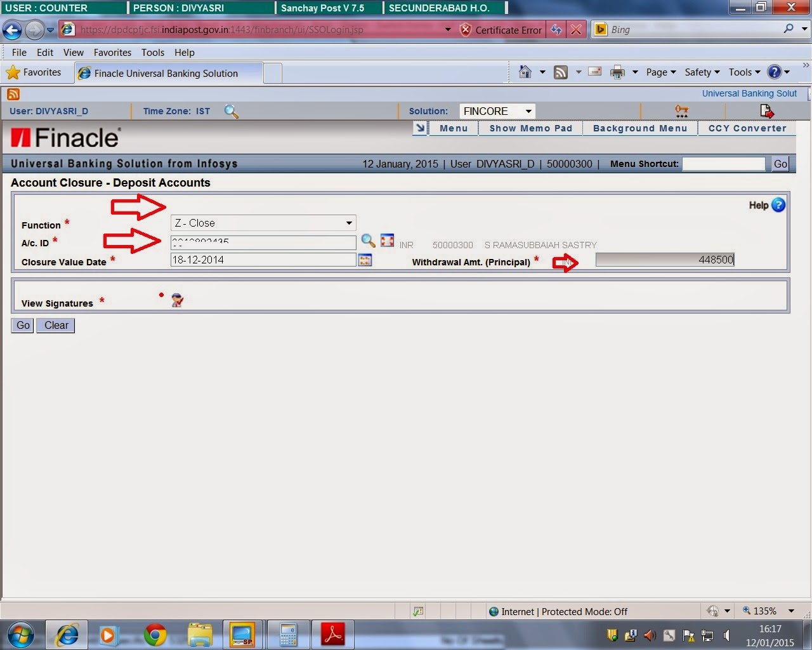Click the browser Back arrow button
Image resolution: width=812 pixels, height=650 pixels.
point(13,29)
